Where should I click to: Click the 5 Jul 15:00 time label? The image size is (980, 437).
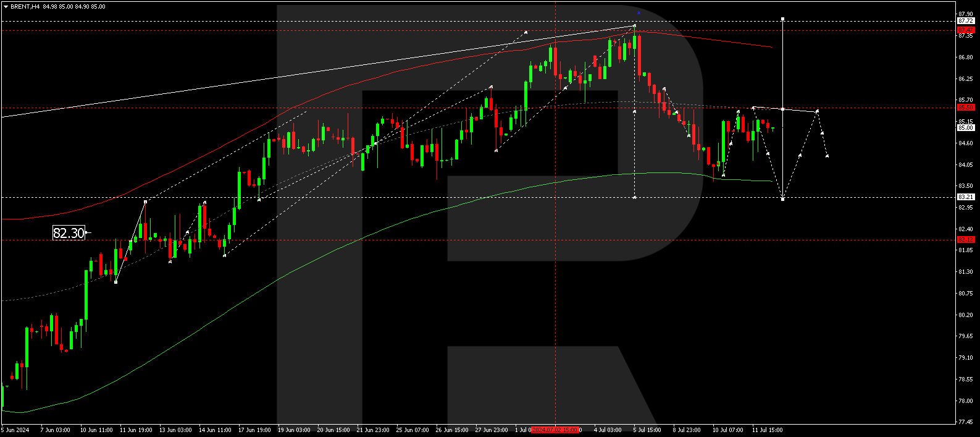[x=647, y=430]
